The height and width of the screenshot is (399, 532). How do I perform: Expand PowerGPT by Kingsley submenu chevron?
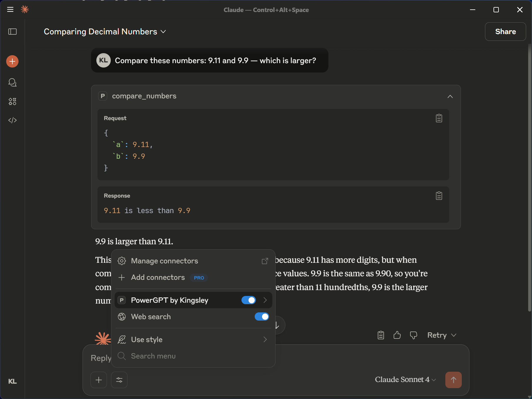pos(265,300)
